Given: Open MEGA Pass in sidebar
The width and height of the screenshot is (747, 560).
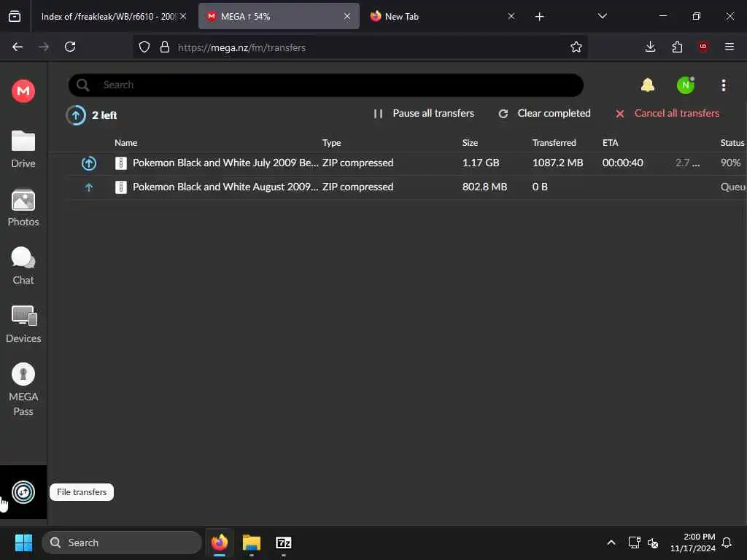Looking at the screenshot, I should 23,389.
